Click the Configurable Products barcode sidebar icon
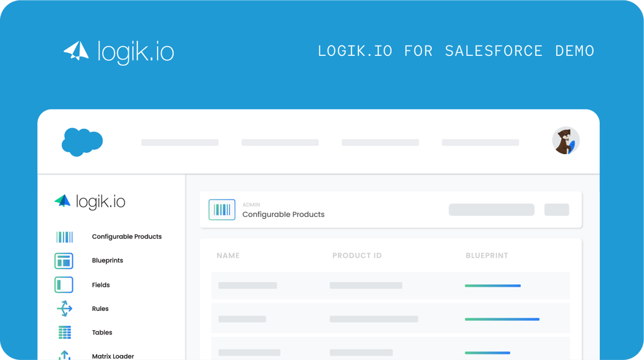Image resolution: width=644 pixels, height=360 pixels. tap(65, 237)
